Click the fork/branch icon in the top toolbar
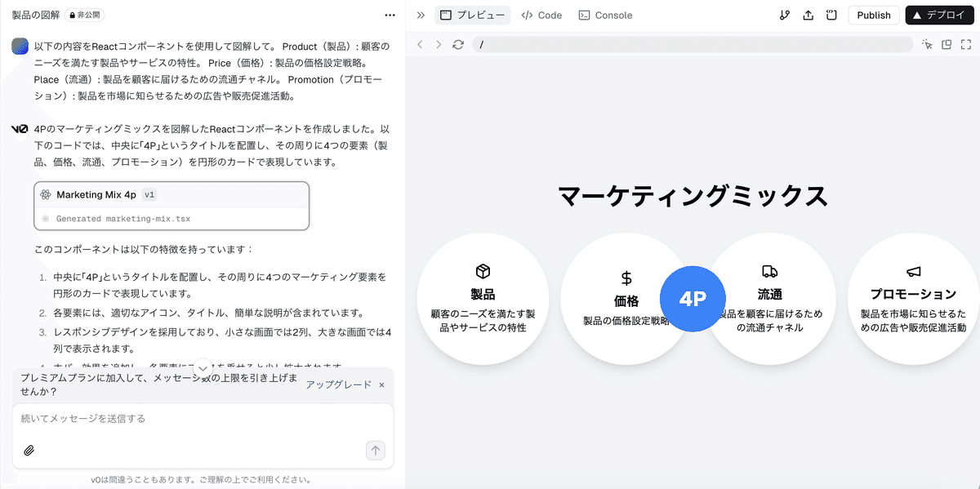This screenshot has height=489, width=980. 785,15
